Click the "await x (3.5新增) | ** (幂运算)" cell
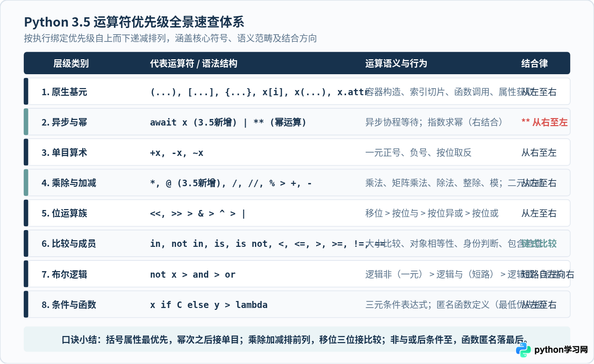Image resolution: width=594 pixels, height=364 pixels. 228,122
